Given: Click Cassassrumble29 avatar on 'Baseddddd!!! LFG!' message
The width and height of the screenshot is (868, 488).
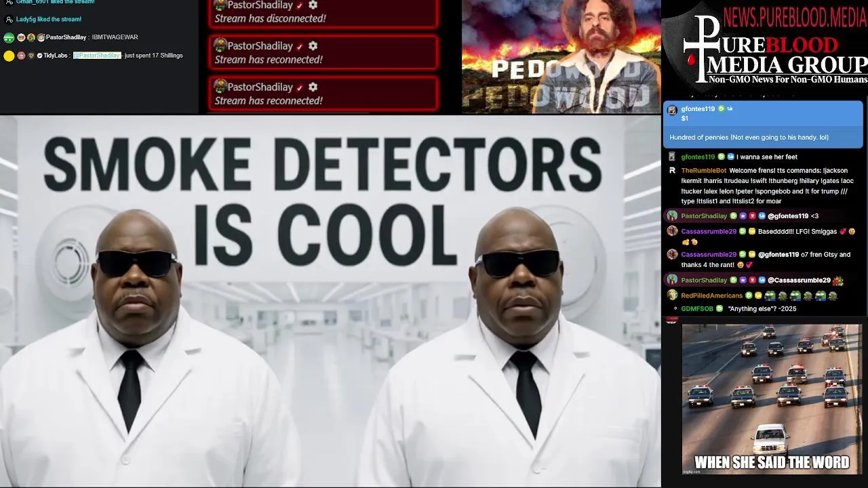Looking at the screenshot, I should coord(673,231).
